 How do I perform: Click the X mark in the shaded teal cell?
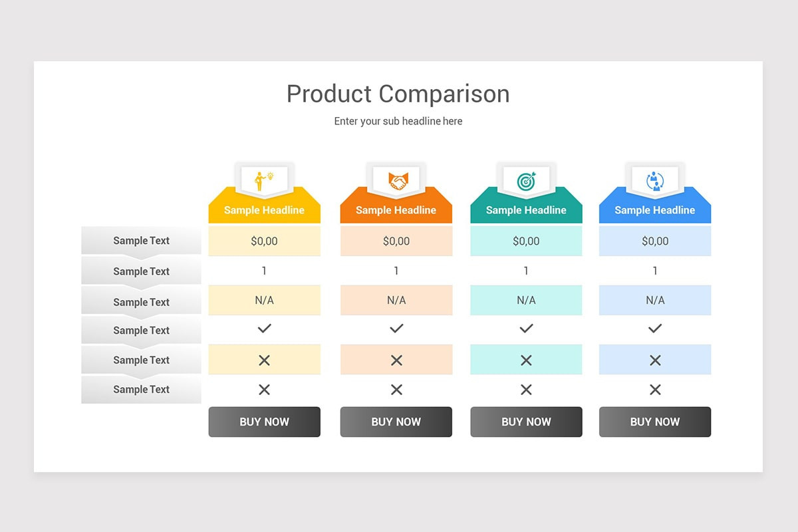526,360
